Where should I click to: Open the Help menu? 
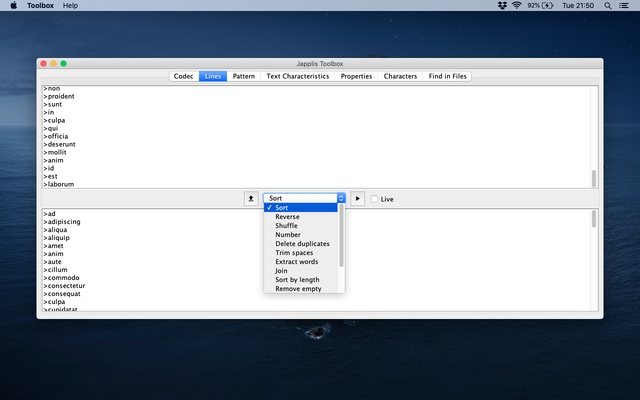(x=70, y=5)
